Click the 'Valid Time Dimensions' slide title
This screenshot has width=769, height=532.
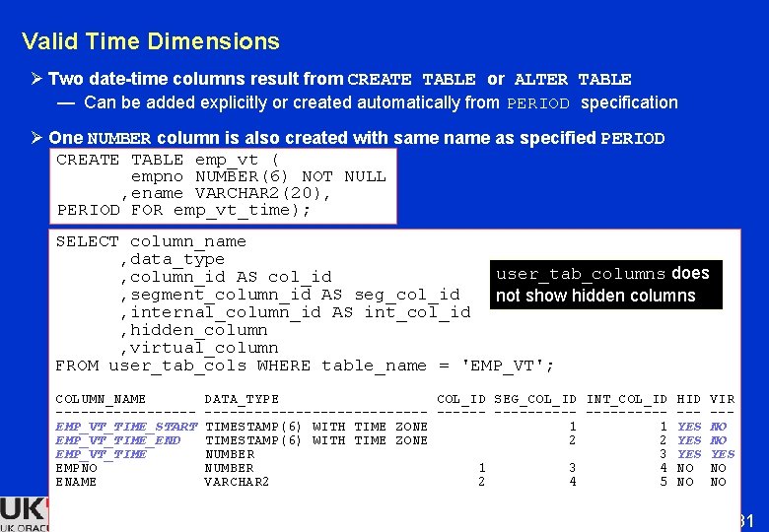(151, 41)
